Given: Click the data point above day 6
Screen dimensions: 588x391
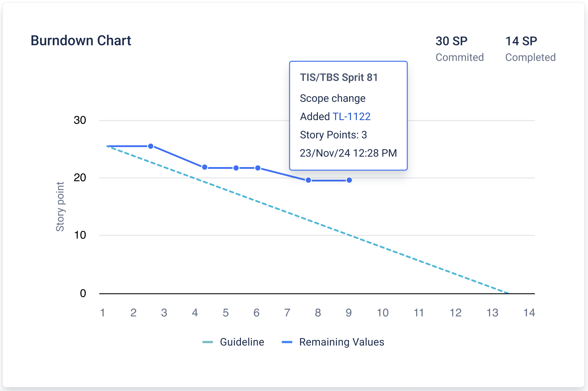Looking at the screenshot, I should [258, 168].
